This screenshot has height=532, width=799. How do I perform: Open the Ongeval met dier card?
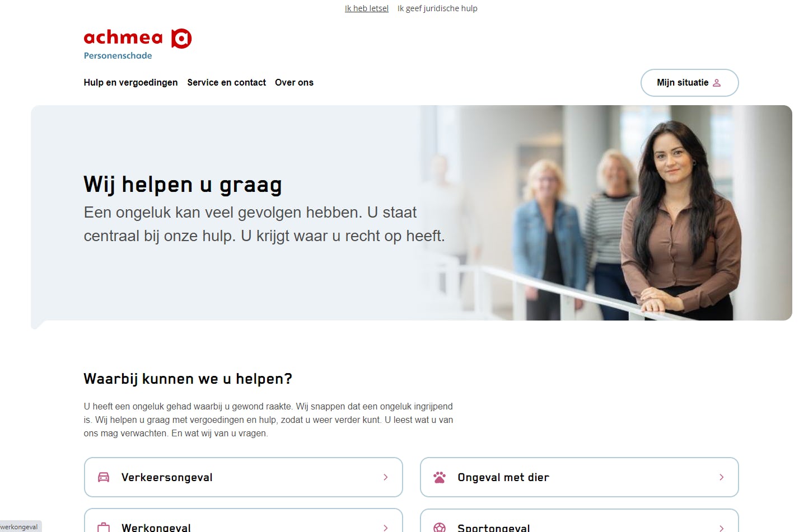click(x=579, y=477)
